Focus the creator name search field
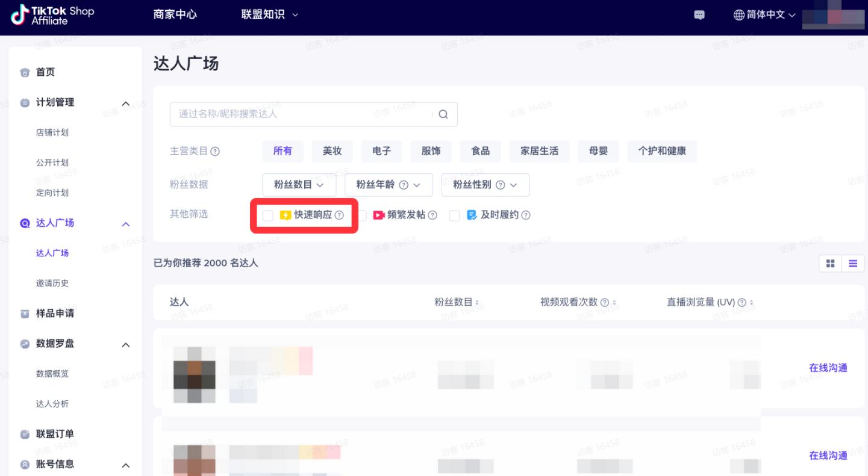Screen dimensions: 868x476 (314, 114)
